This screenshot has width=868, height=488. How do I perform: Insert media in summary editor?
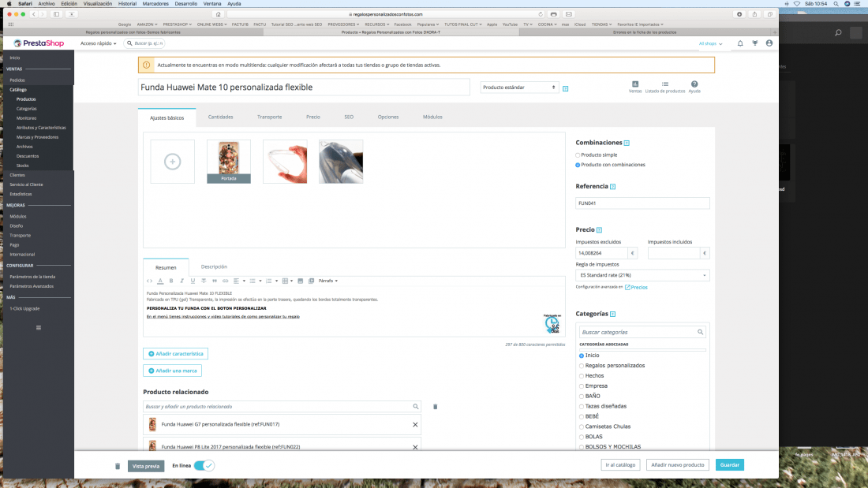(x=311, y=281)
